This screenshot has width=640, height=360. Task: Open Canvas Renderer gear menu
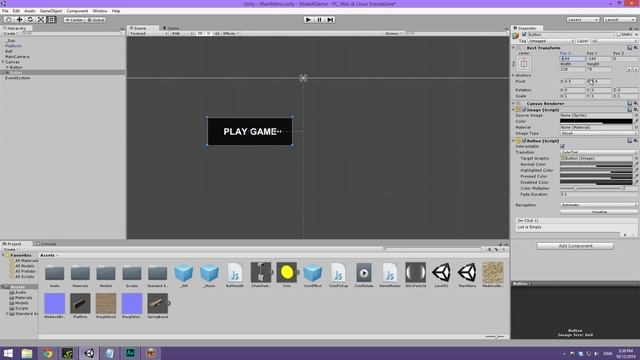click(636, 104)
